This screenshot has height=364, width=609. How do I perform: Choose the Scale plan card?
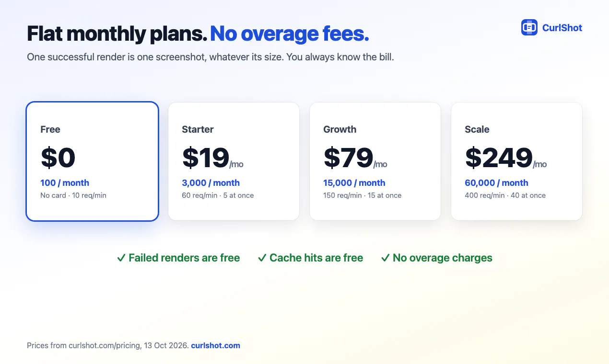point(516,161)
